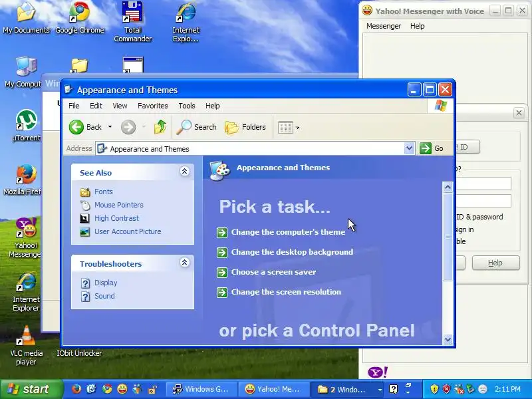
Task: Click Choose a screen saver task
Action: coord(273,272)
